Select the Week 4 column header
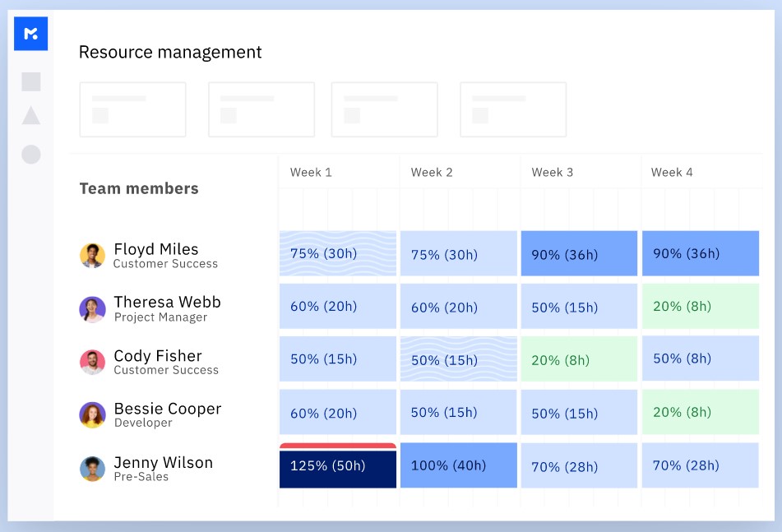Image resolution: width=782 pixels, height=532 pixels. pyautogui.click(x=672, y=173)
